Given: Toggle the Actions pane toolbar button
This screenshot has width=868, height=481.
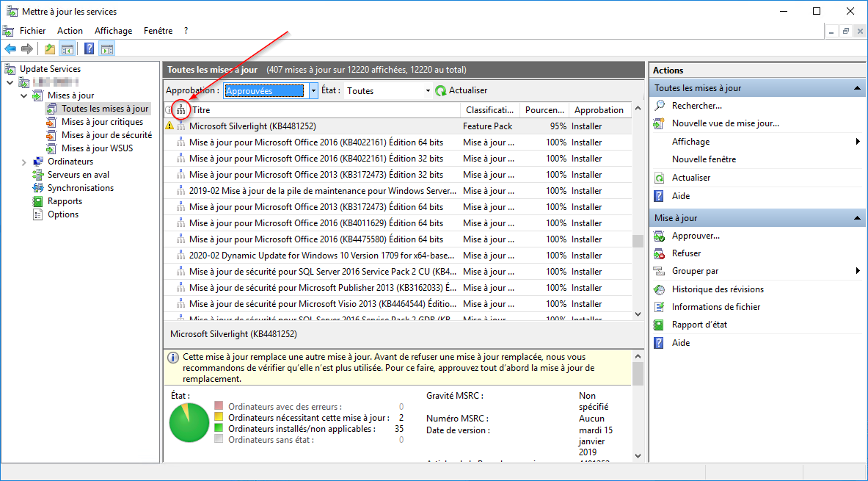Looking at the screenshot, I should point(107,49).
